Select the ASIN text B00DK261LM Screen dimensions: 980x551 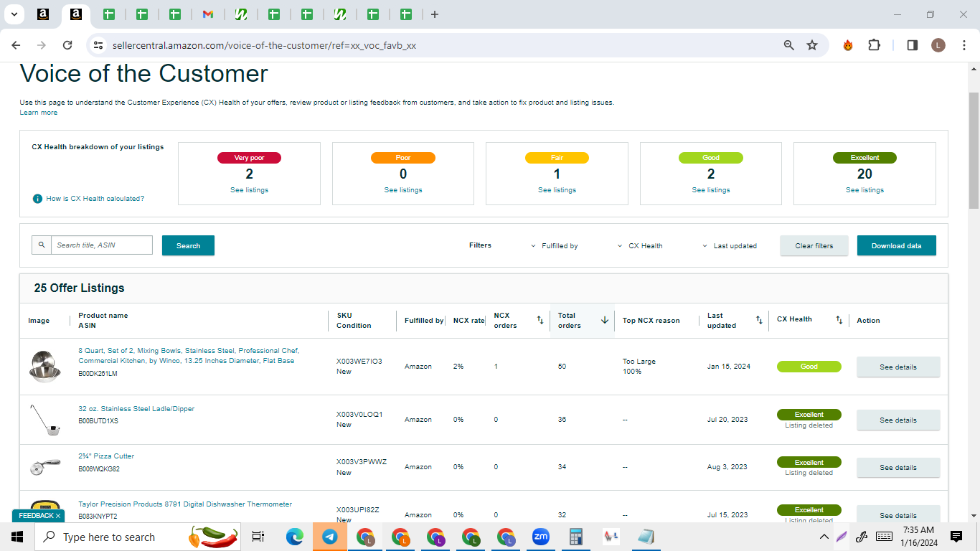tap(98, 374)
